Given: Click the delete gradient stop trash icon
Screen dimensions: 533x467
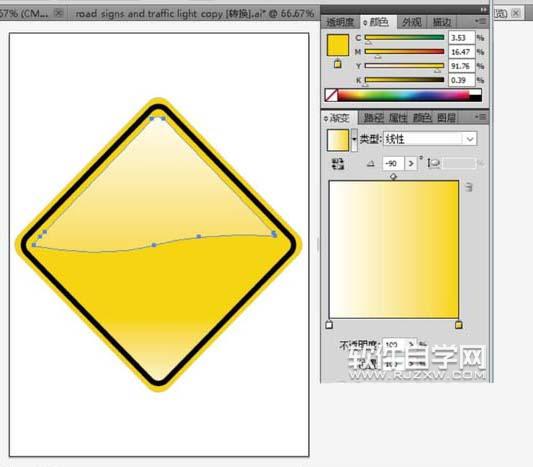Looking at the screenshot, I should pyautogui.click(x=468, y=187).
